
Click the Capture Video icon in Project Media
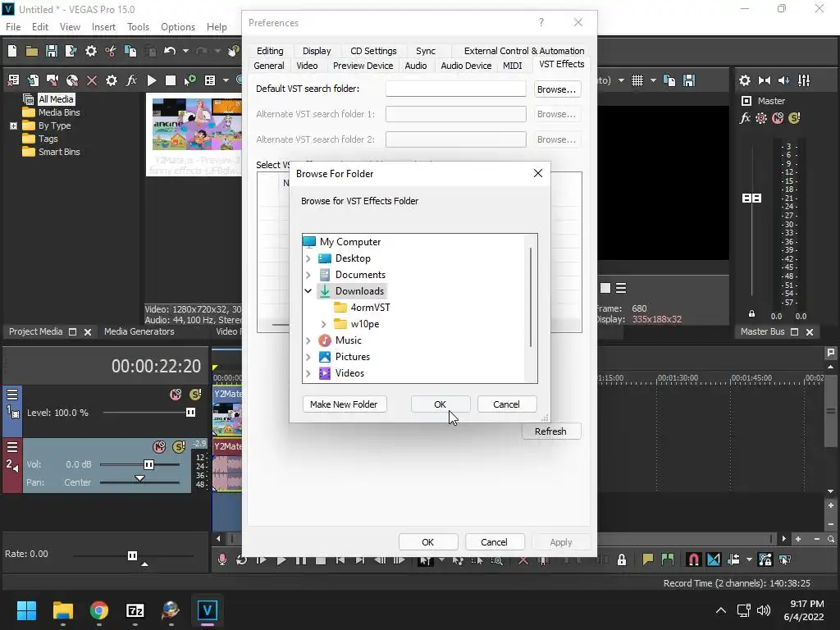52,80
